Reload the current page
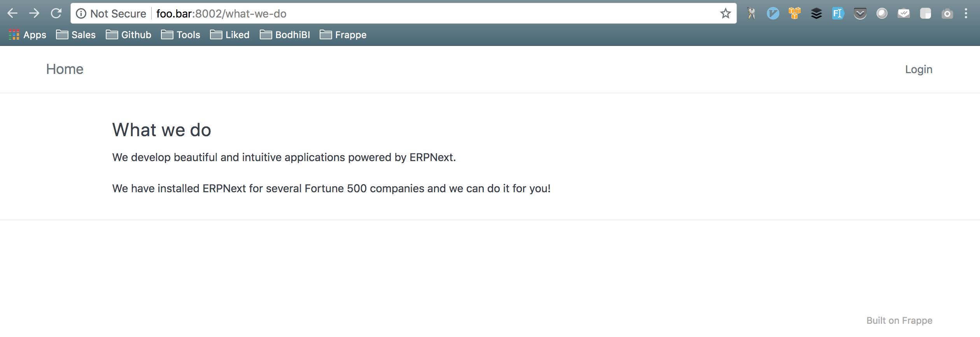The height and width of the screenshot is (337, 980). coord(56,14)
